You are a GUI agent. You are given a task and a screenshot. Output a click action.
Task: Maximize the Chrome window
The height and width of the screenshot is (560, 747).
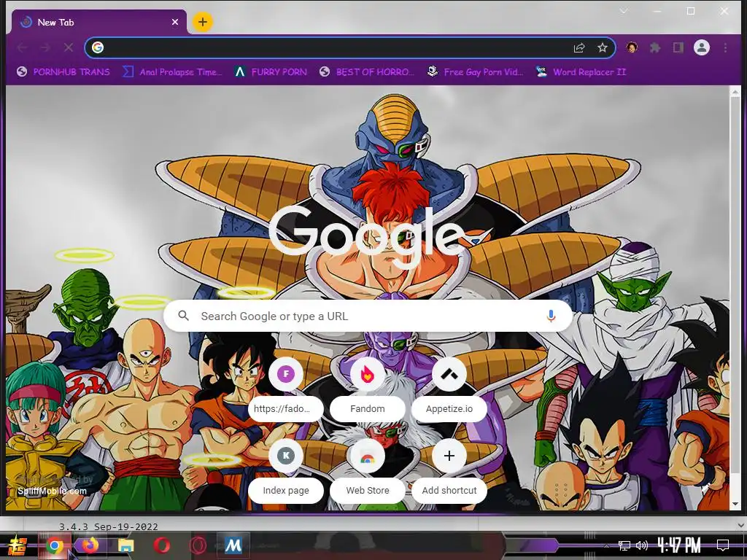(691, 11)
